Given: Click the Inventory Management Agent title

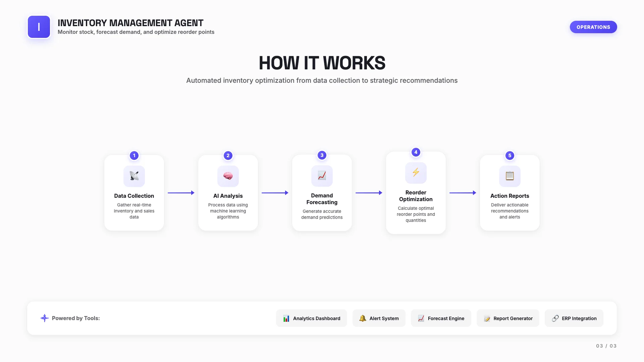Looking at the screenshot, I should pos(130,23).
